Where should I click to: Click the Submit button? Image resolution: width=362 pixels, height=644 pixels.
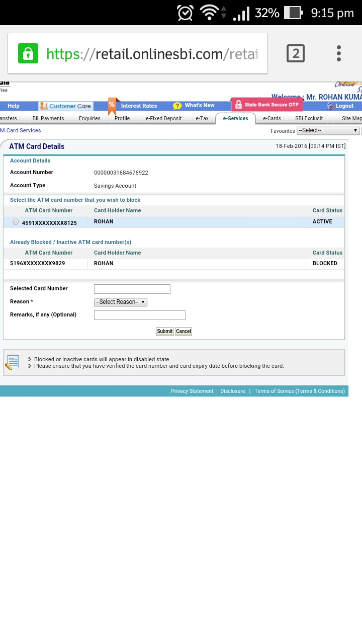164,332
